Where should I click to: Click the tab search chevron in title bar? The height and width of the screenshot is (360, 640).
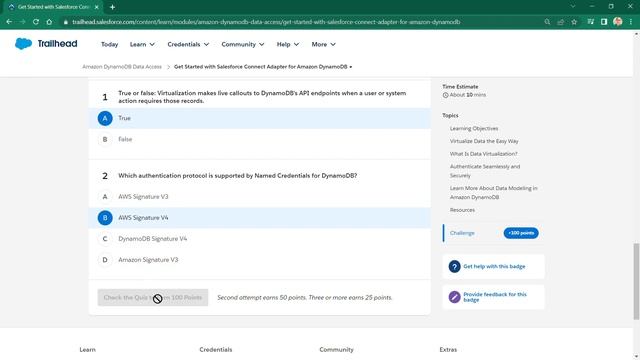click(x=573, y=7)
